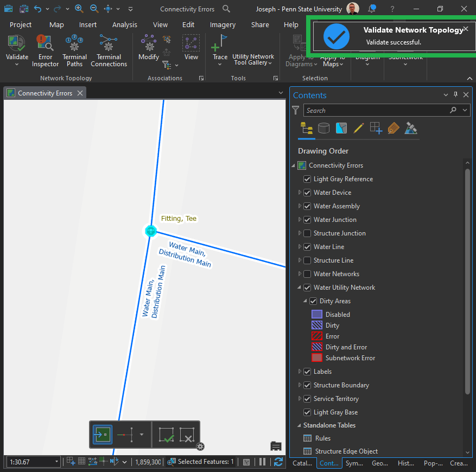Open the Analysis ribbon tab

(x=125, y=24)
